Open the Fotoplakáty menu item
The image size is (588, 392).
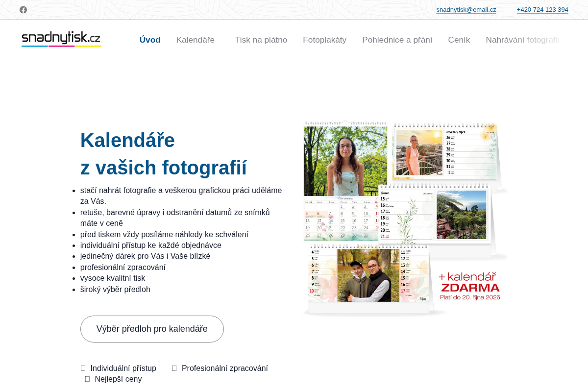click(324, 40)
